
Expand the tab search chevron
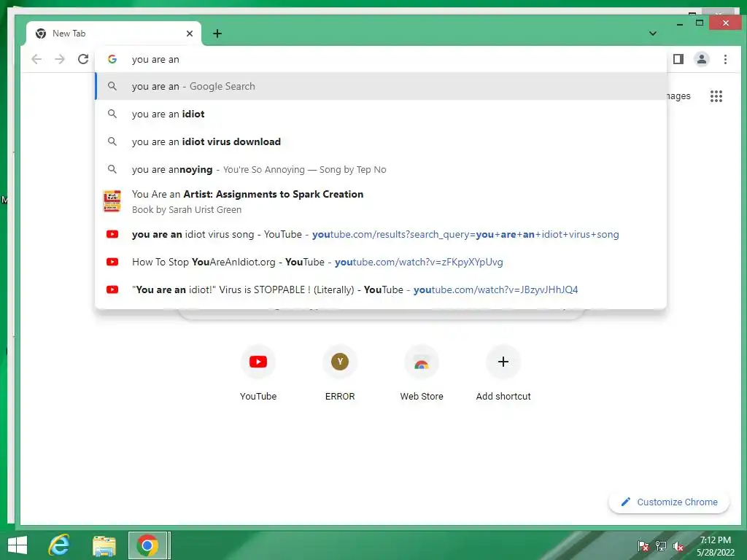pos(653,34)
